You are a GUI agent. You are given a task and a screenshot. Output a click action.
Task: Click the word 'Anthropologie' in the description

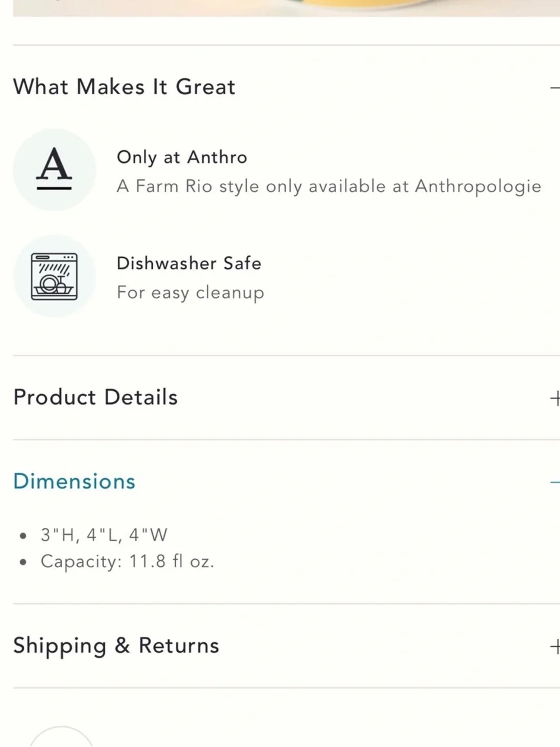tap(478, 186)
